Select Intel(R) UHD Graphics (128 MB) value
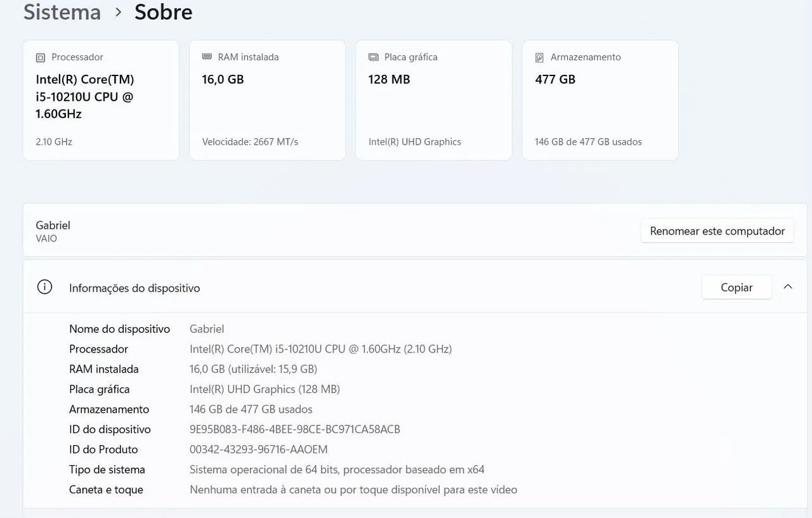The width and height of the screenshot is (812, 518). [265, 389]
